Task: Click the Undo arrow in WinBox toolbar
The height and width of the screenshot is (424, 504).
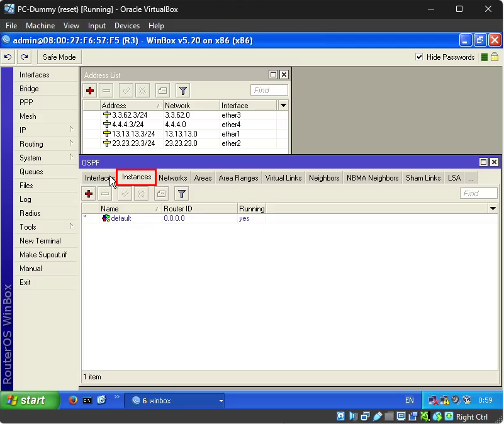Action: 8,57
